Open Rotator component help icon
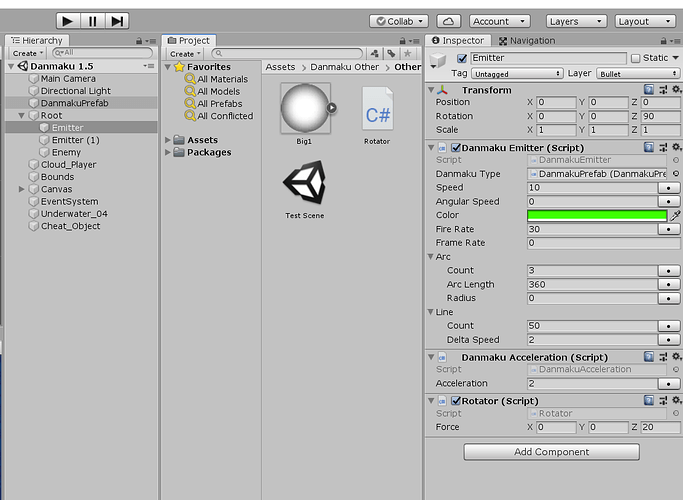The width and height of the screenshot is (683, 500). pos(649,400)
